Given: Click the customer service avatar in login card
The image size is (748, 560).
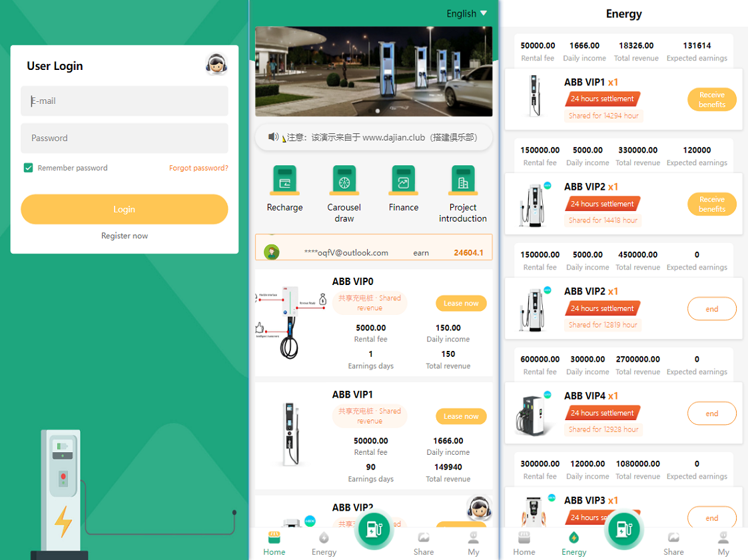Looking at the screenshot, I should (216, 64).
